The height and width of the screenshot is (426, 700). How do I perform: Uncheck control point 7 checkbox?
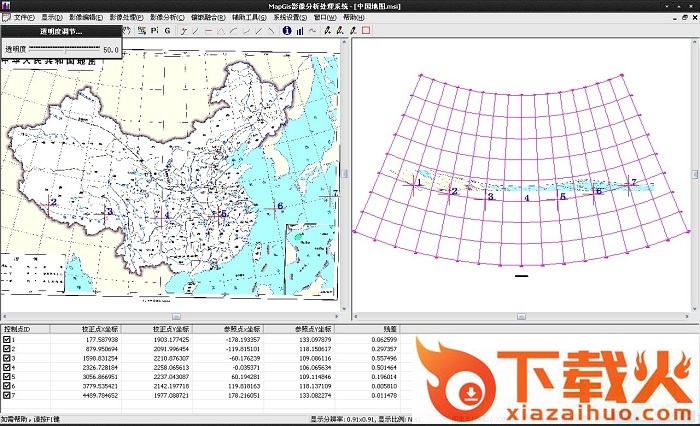pyautogui.click(x=6, y=395)
